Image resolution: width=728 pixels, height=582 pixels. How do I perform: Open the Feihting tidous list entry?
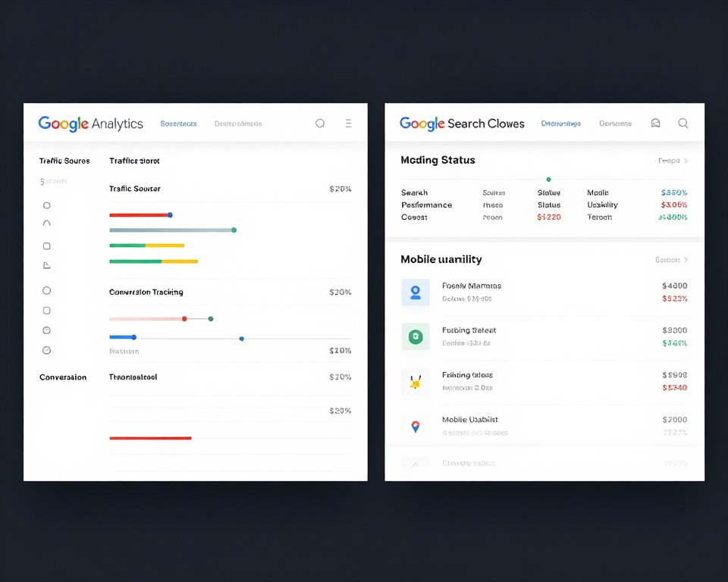tap(544, 381)
